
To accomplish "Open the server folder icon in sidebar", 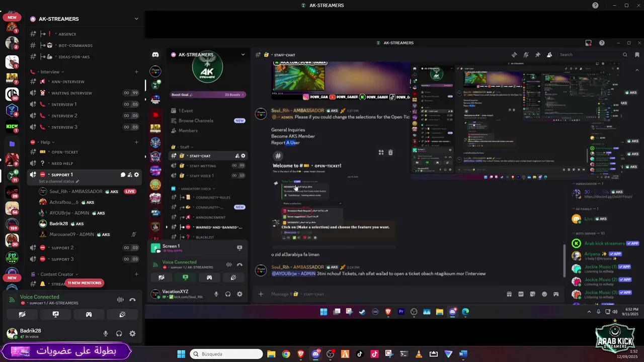I will point(12,144).
